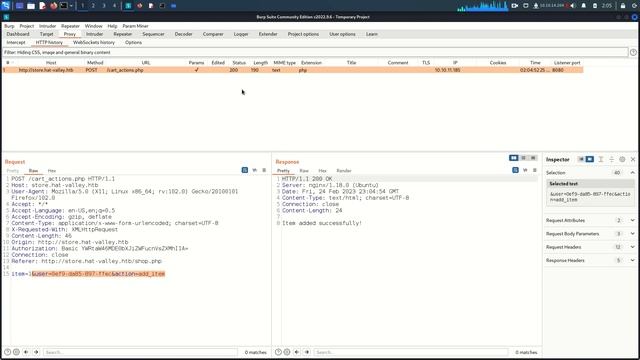Image resolution: width=640 pixels, height=360 pixels.
Task: Open the Intercept sub-tab
Action: click(16, 42)
